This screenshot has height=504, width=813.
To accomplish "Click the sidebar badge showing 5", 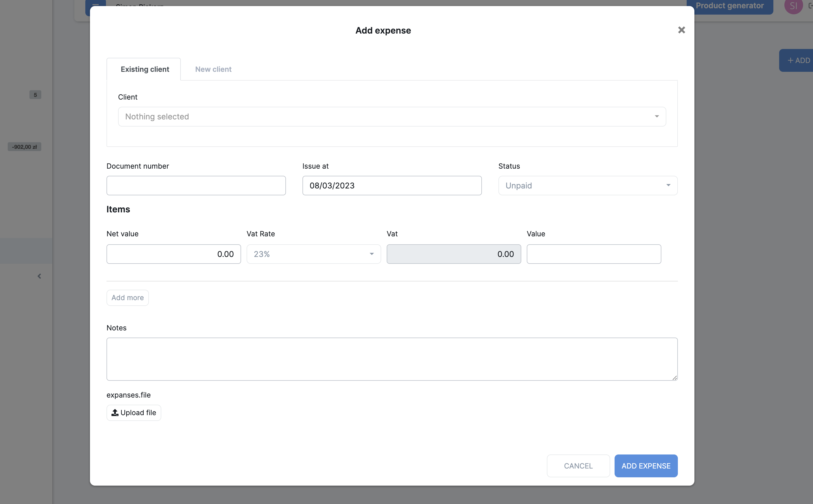I will [x=35, y=95].
